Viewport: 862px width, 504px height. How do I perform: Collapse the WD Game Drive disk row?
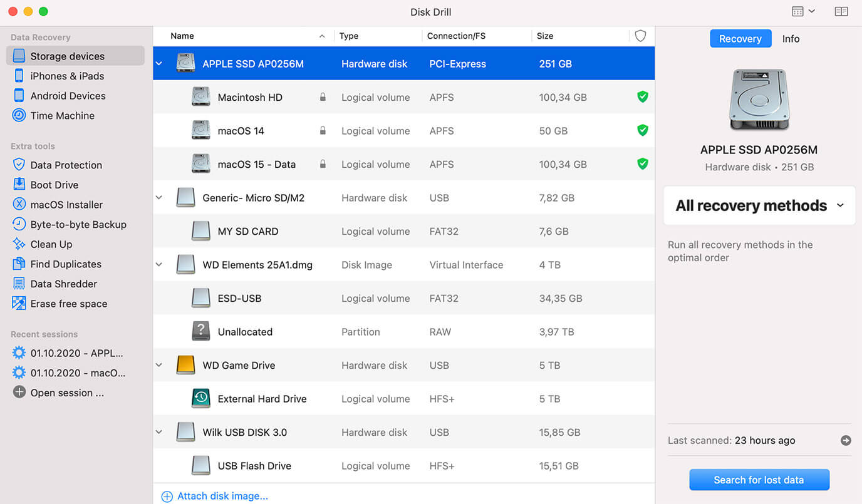(x=159, y=365)
